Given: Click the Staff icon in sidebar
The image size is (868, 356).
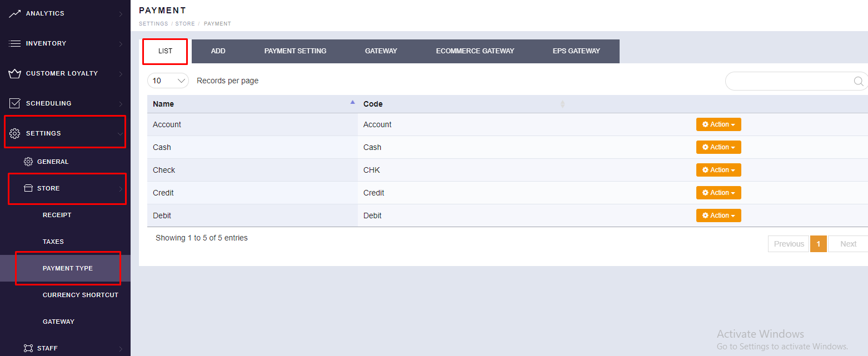Looking at the screenshot, I should tap(28, 348).
